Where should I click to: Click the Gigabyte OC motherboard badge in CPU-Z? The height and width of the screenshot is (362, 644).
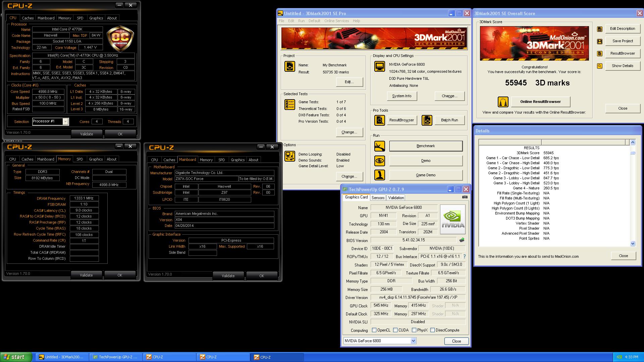click(x=120, y=38)
